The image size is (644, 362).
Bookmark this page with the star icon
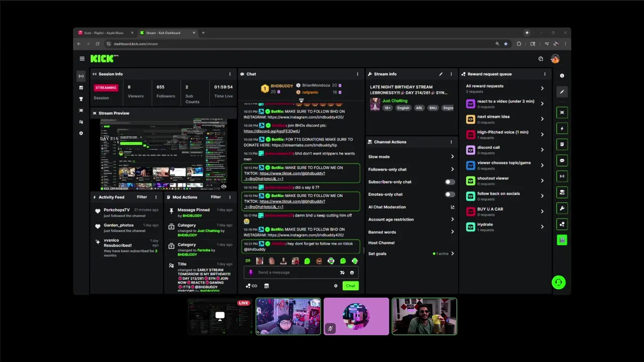pyautogui.click(x=506, y=44)
